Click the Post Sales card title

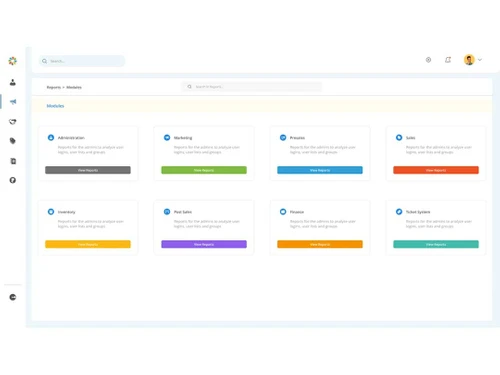(183, 212)
